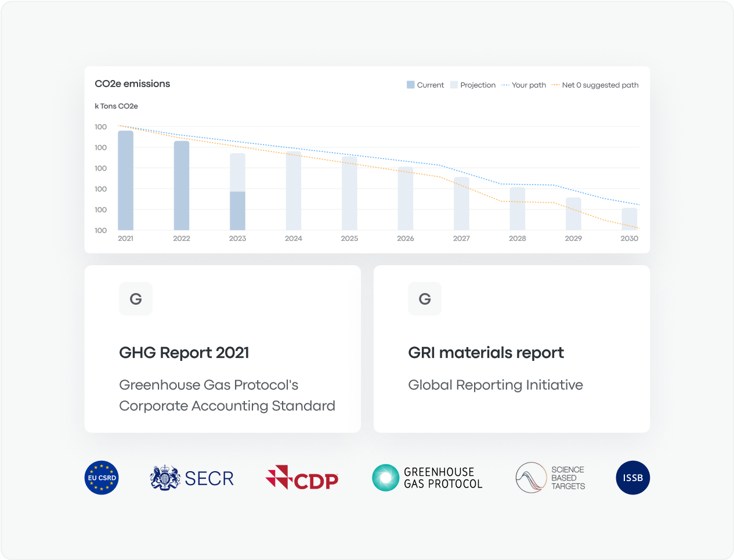Click the G icon on GRI materials card
734x560 pixels.
click(x=425, y=299)
